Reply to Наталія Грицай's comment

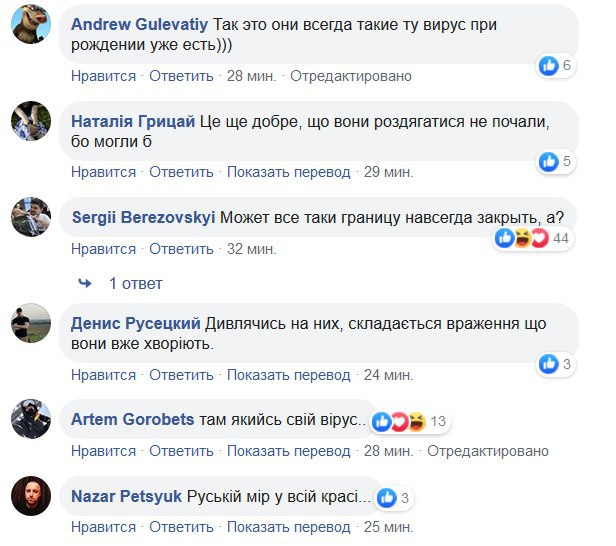pos(182,172)
